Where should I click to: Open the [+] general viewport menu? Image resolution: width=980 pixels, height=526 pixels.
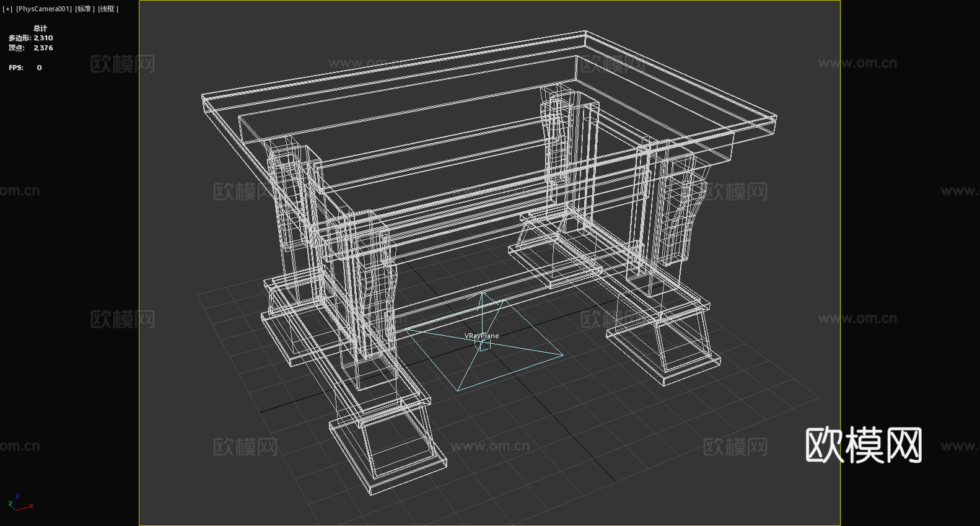pyautogui.click(x=7, y=9)
